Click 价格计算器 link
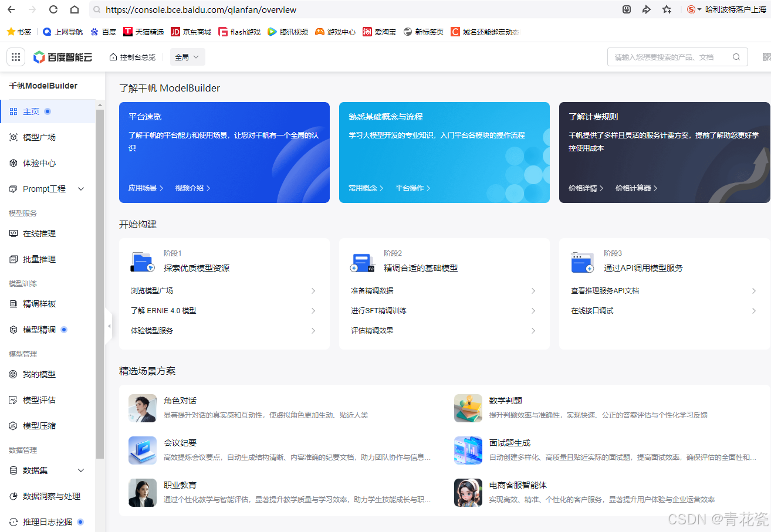The height and width of the screenshot is (532, 771). click(637, 188)
